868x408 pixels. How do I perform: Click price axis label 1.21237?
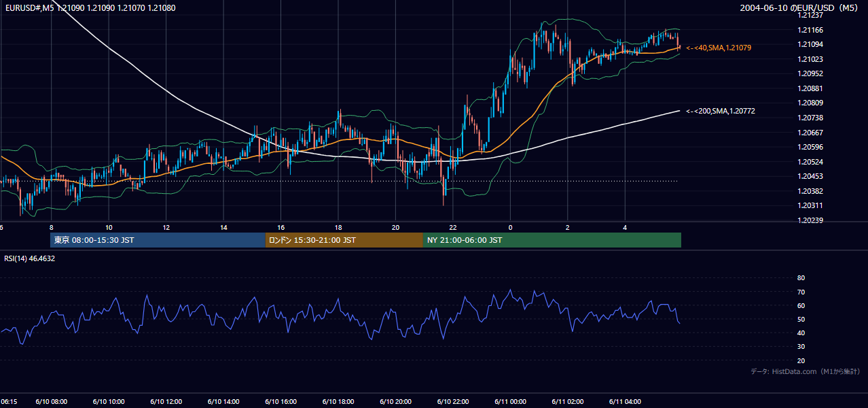tap(810, 15)
